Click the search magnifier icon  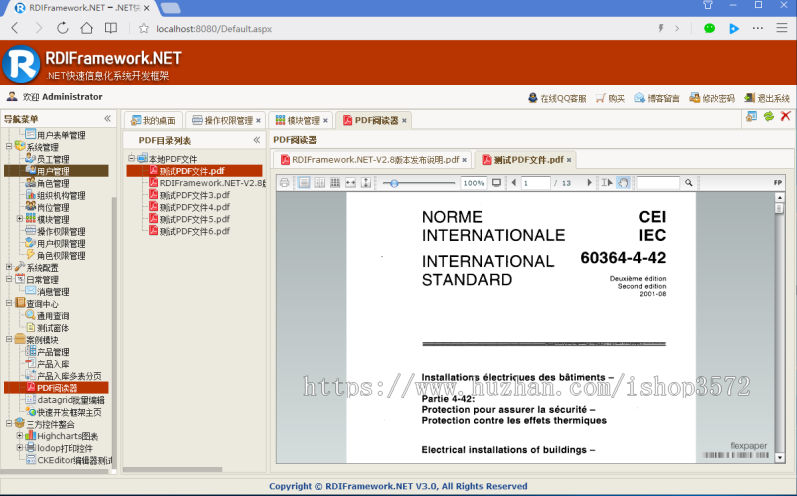[x=688, y=182]
